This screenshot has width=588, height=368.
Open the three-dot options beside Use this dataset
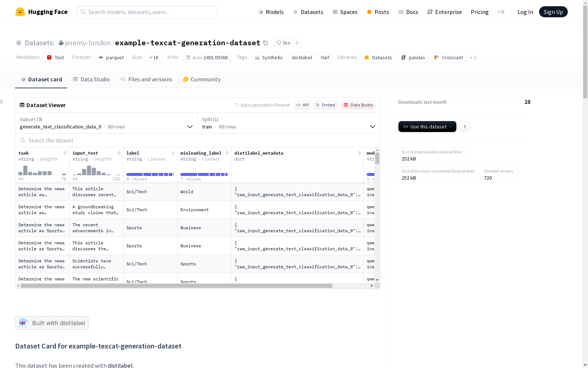click(x=465, y=127)
